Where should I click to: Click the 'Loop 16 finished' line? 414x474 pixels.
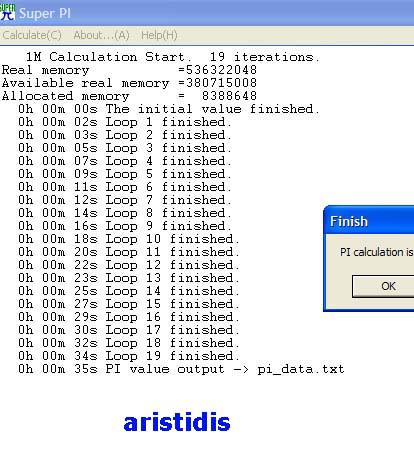129,317
